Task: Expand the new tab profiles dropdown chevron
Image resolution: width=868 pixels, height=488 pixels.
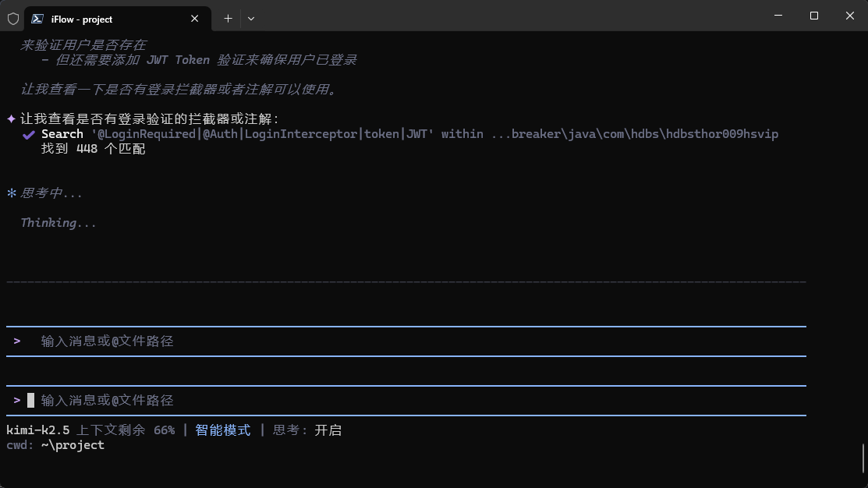Action: click(x=251, y=19)
